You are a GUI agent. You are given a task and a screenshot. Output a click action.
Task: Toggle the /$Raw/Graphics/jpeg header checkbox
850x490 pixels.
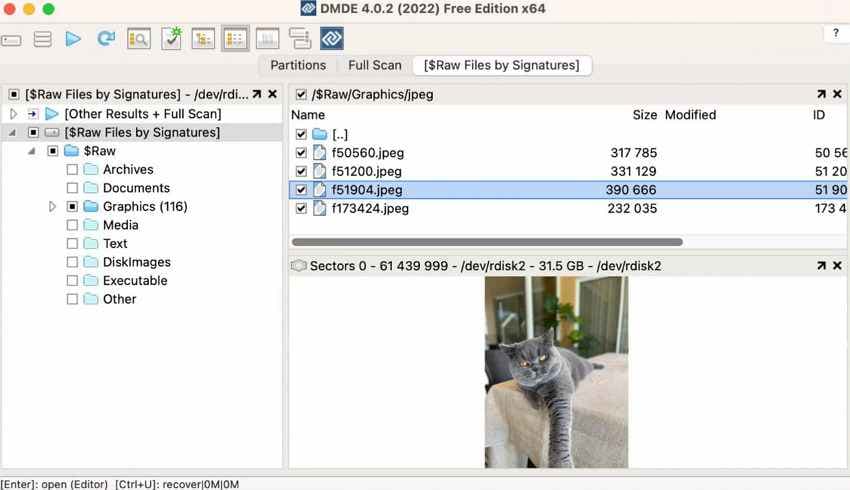(301, 95)
